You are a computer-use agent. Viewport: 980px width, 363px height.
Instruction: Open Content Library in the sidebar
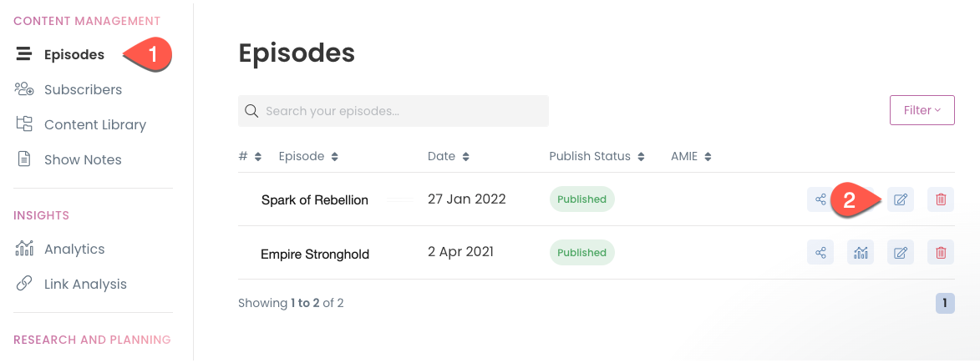[x=94, y=124]
